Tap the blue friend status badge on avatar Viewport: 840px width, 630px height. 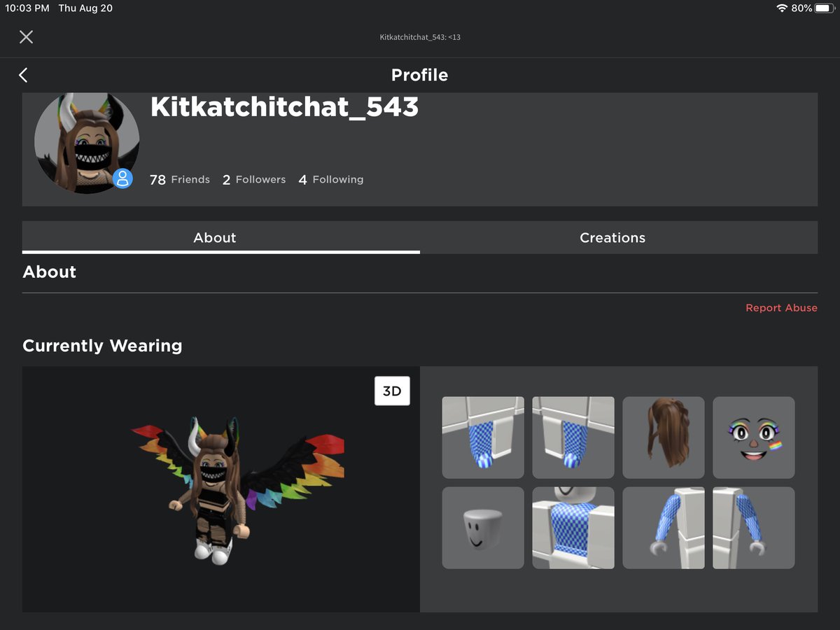(x=122, y=178)
